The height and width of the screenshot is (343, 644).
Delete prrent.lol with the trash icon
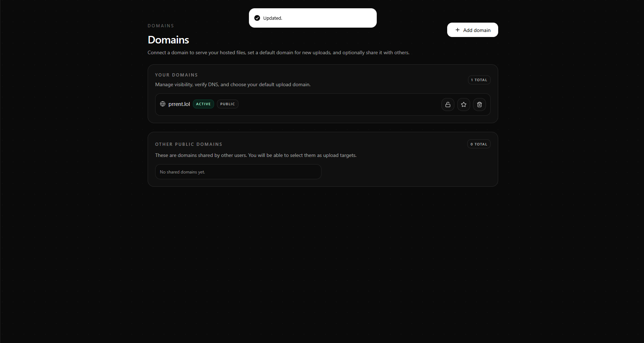tap(479, 105)
